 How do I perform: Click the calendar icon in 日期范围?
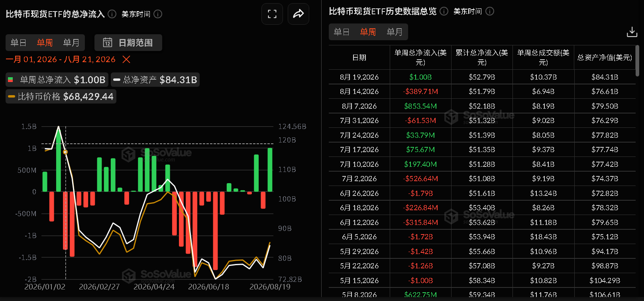[108, 43]
